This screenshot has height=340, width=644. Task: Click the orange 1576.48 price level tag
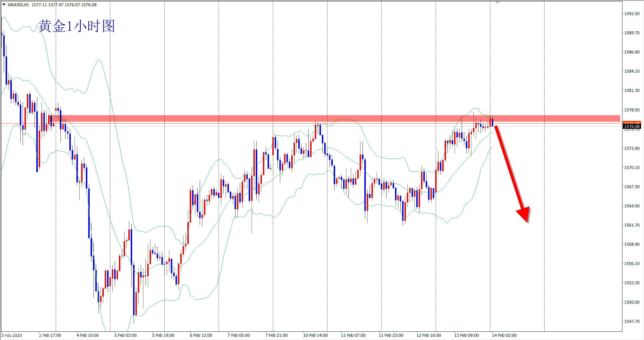click(x=632, y=122)
